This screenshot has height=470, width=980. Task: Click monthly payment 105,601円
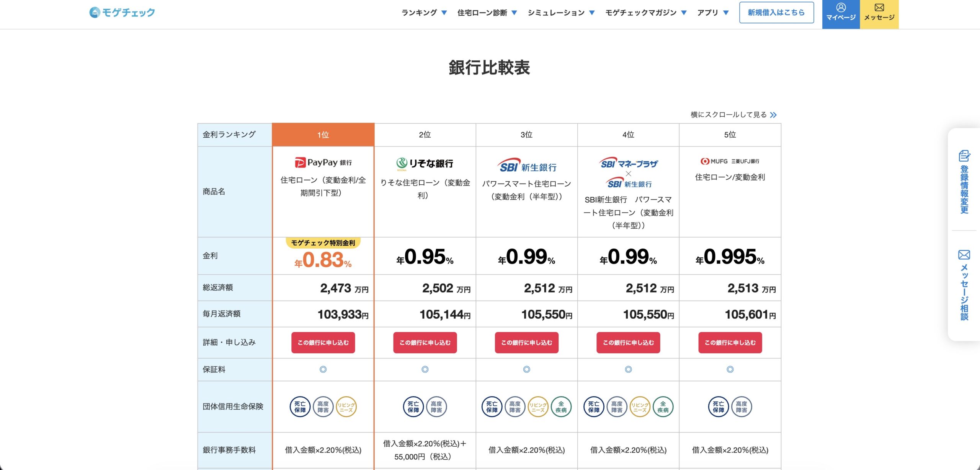click(750, 314)
